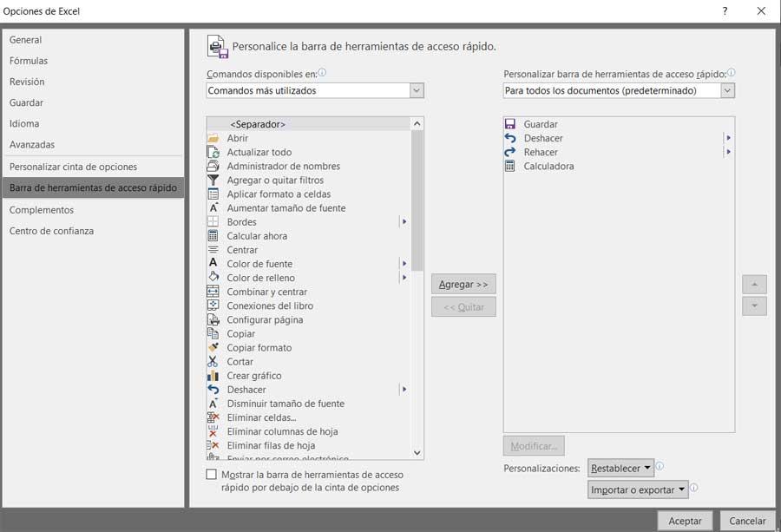The image size is (781, 532).
Task: Select the Configurar página icon
Action: [x=213, y=319]
